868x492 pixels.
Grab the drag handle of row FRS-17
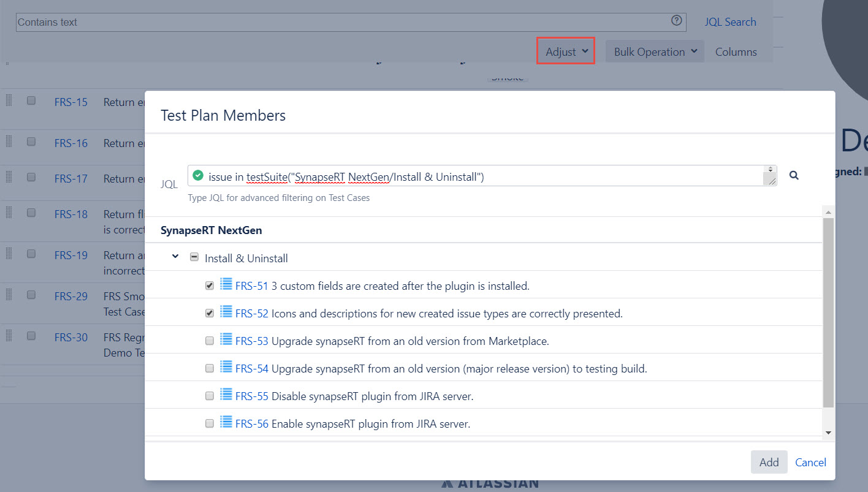[9, 177]
